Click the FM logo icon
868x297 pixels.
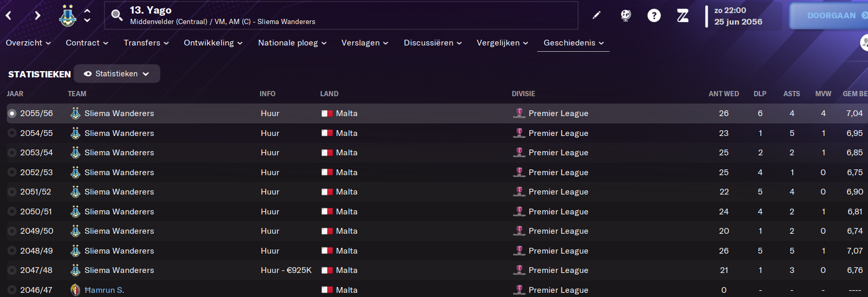coord(683,16)
